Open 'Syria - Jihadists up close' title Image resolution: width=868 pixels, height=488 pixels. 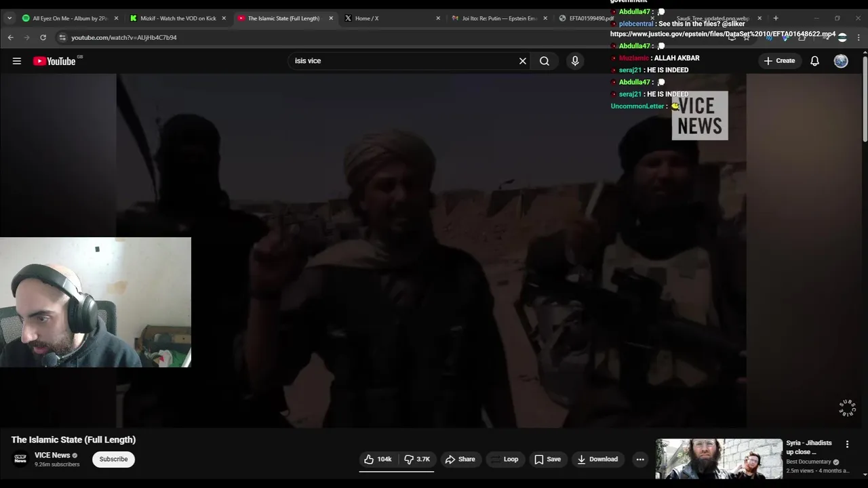[x=808, y=447]
